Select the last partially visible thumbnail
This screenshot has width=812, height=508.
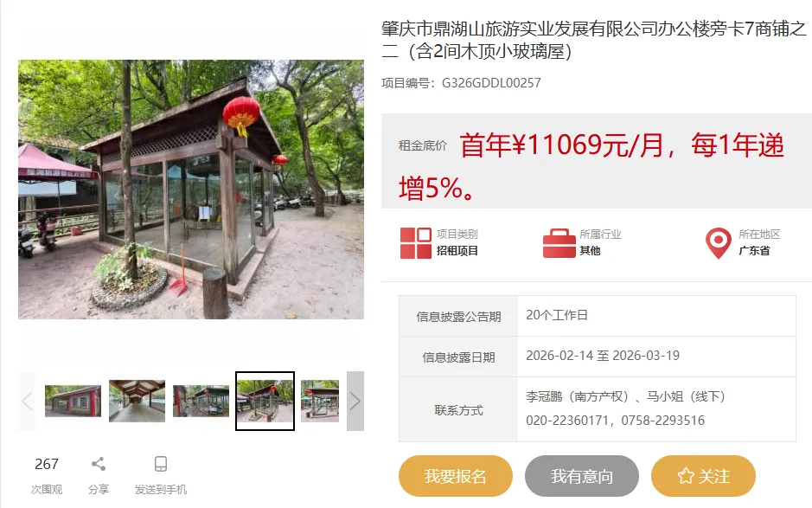coord(320,401)
